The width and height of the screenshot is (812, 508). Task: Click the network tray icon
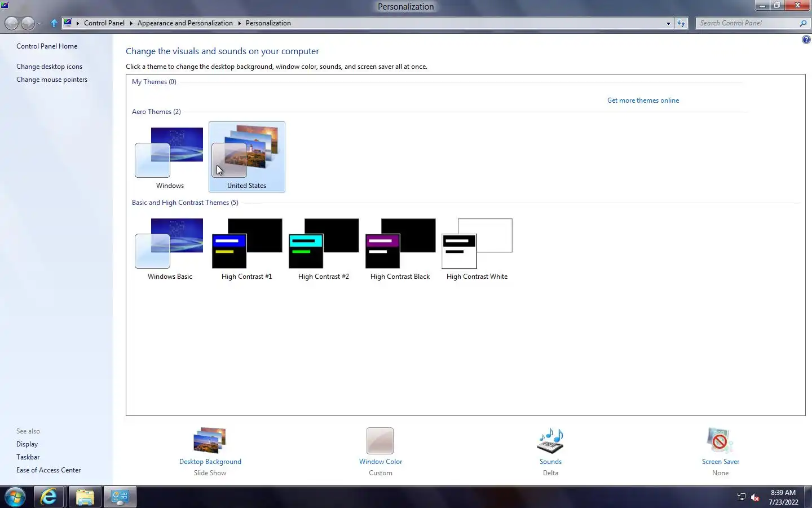tap(741, 497)
